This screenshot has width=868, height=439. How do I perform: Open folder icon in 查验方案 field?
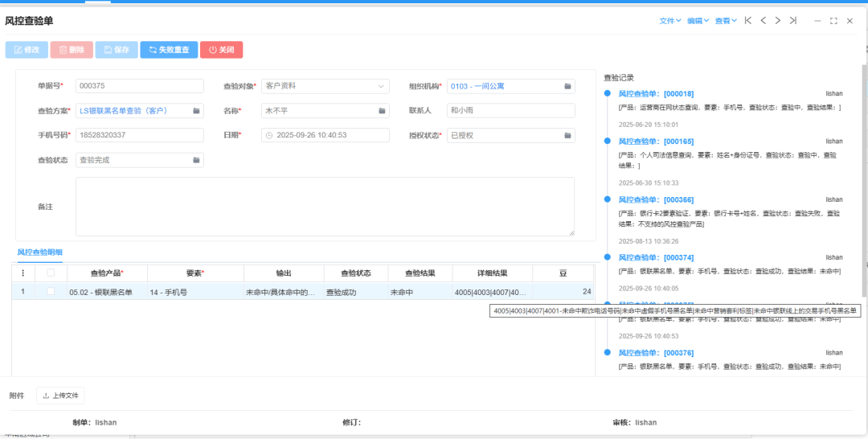pos(196,111)
